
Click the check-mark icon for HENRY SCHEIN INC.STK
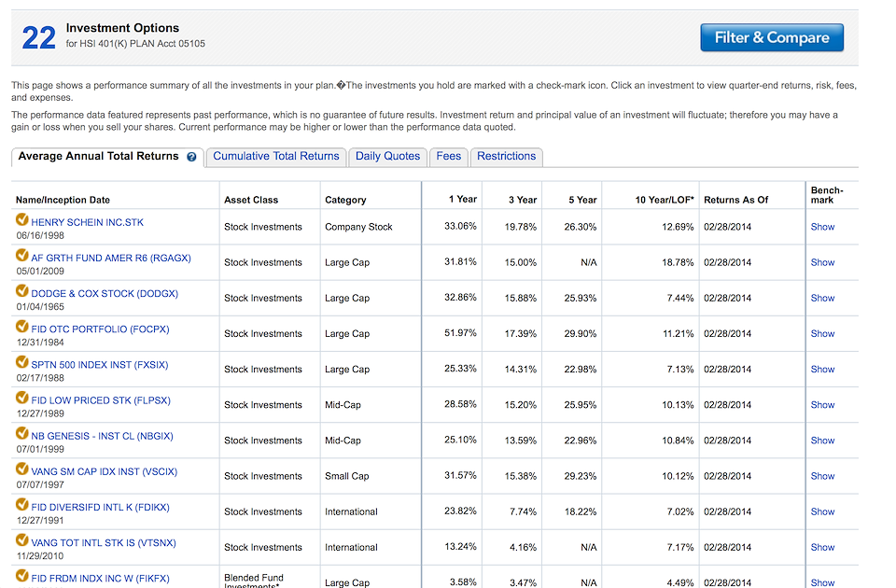point(22,219)
